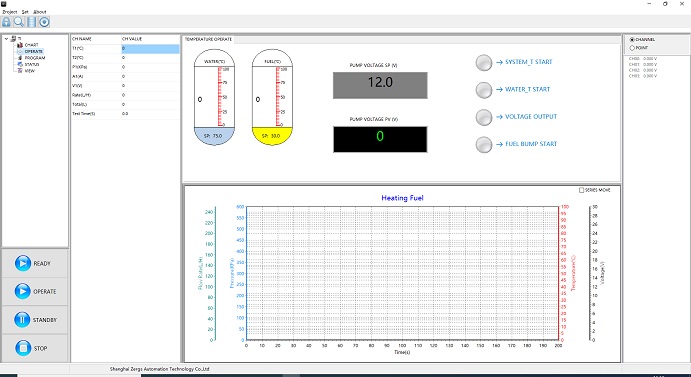Click the lock icon in the toolbar

tap(6, 22)
